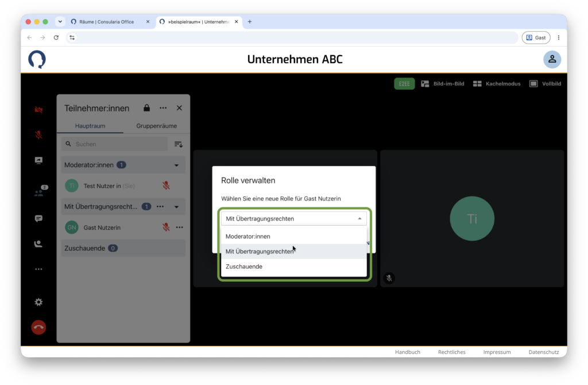Collapse the Moderator:innen group

click(176, 165)
